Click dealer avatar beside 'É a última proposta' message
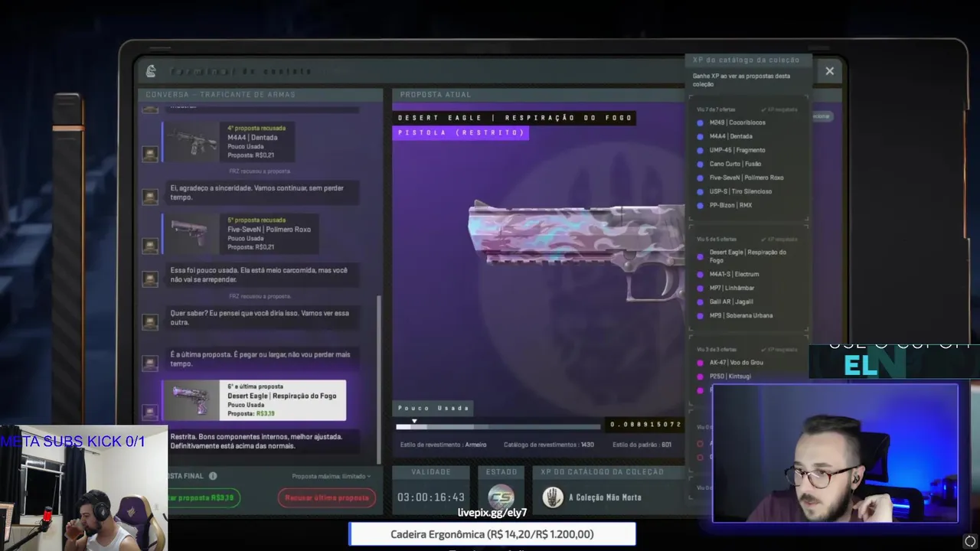980x551 pixels. (150, 363)
